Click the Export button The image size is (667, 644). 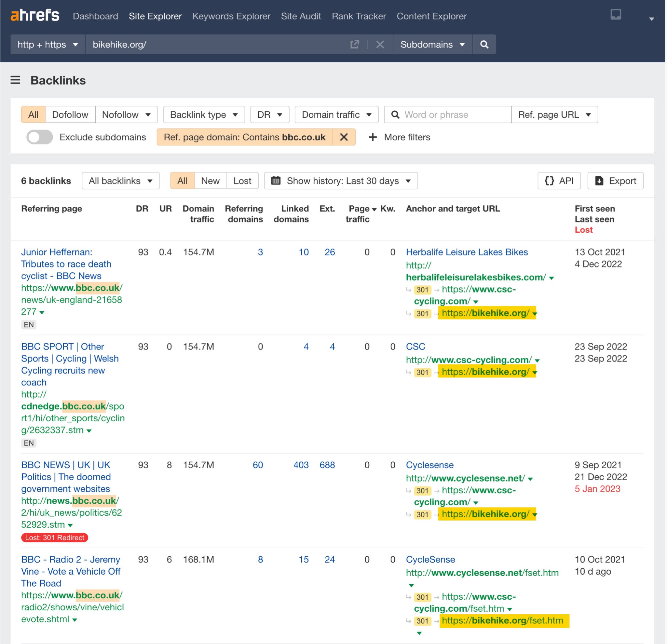point(615,181)
